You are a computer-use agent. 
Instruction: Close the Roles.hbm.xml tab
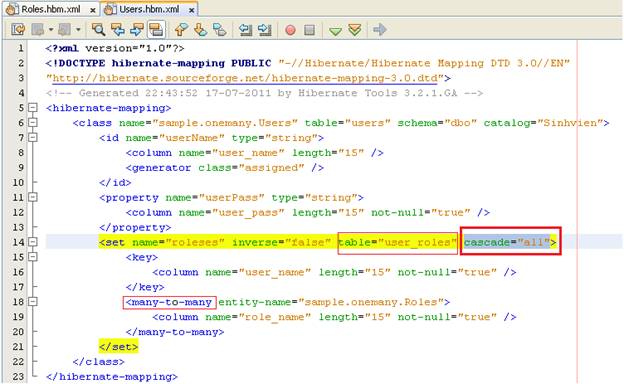(x=93, y=10)
